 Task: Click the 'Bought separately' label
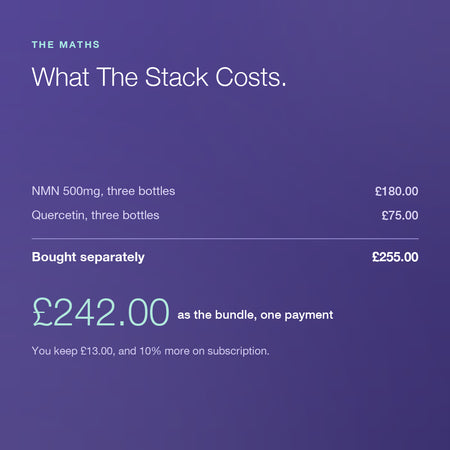click(88, 257)
